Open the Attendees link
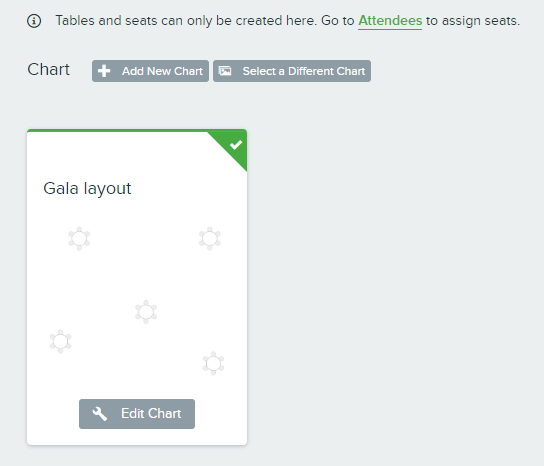Viewport: 544px width, 466px height. (390, 21)
